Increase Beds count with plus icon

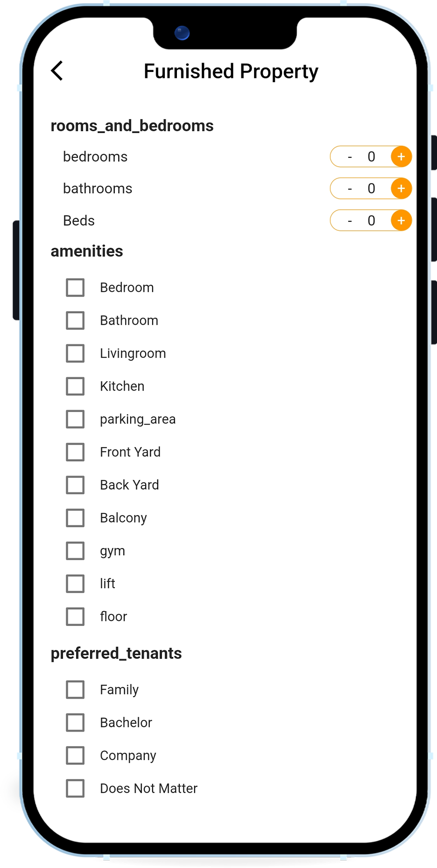tap(401, 221)
